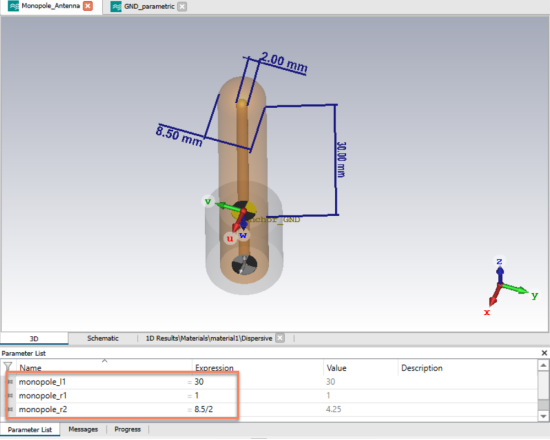
Task: Open the Messages tab
Action: tap(83, 429)
